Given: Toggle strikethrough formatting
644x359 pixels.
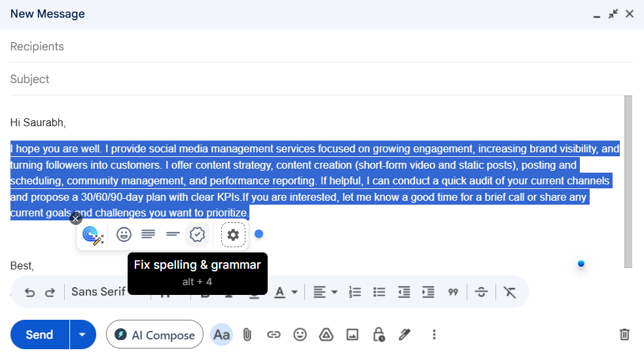Looking at the screenshot, I should pos(481,292).
